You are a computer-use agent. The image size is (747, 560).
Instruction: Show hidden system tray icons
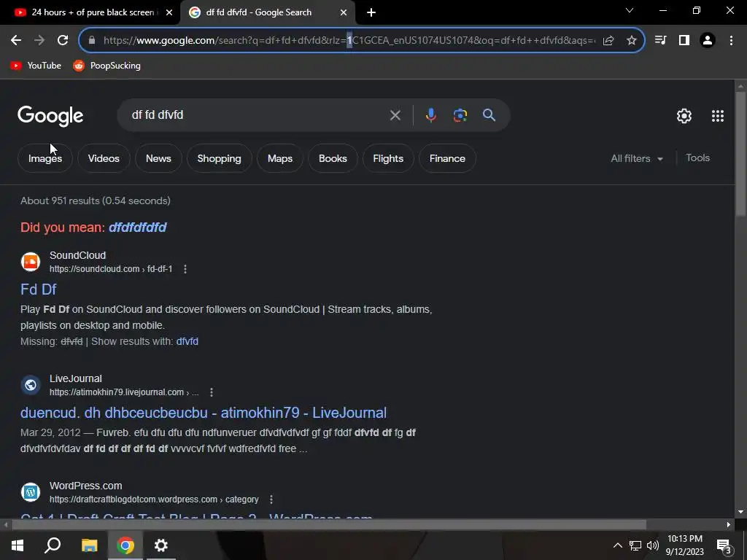click(x=617, y=545)
